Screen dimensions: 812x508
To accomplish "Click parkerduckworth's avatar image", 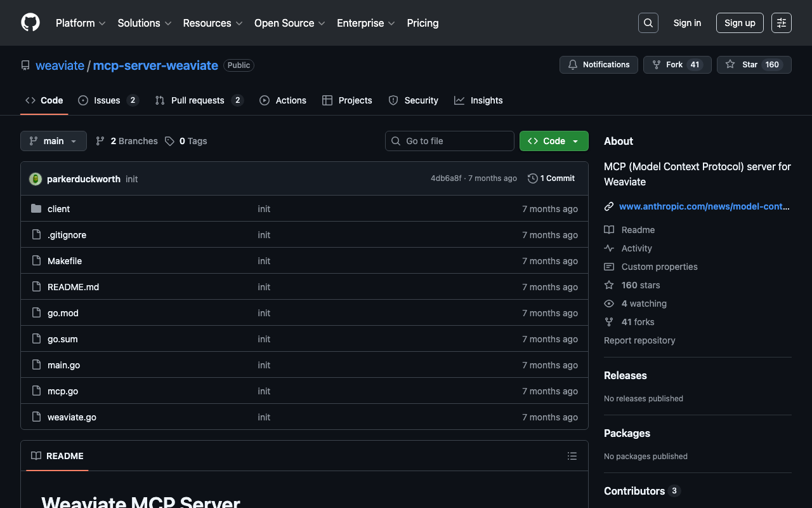I will pyautogui.click(x=36, y=179).
